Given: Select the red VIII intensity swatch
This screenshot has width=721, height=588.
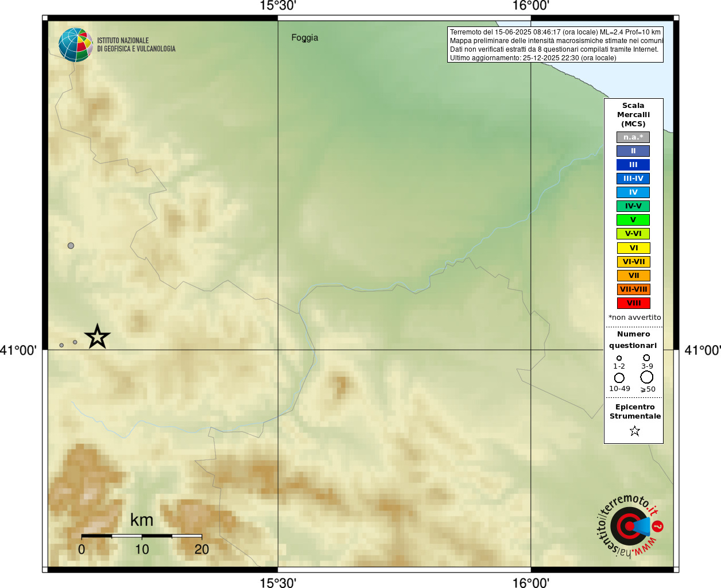Looking at the screenshot, I should (633, 303).
